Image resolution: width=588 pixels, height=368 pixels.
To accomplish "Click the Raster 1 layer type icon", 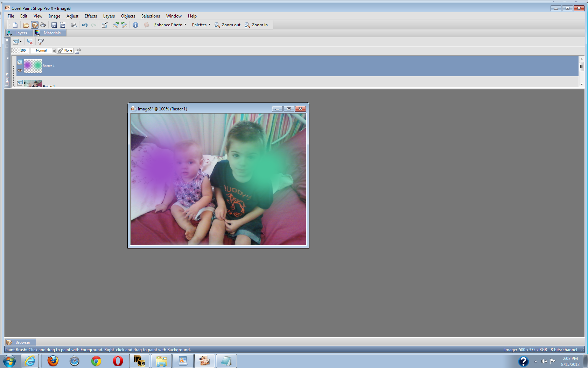I will (20, 62).
